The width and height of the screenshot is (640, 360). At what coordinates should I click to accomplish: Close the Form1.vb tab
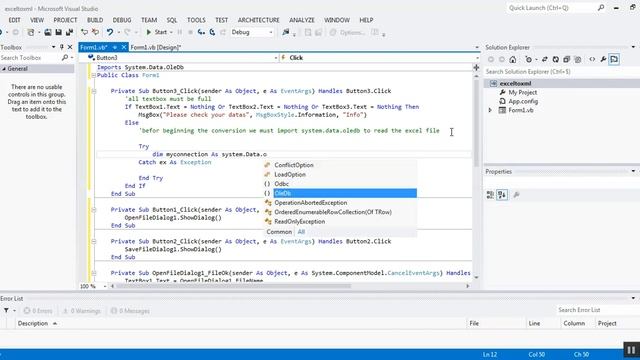point(124,47)
